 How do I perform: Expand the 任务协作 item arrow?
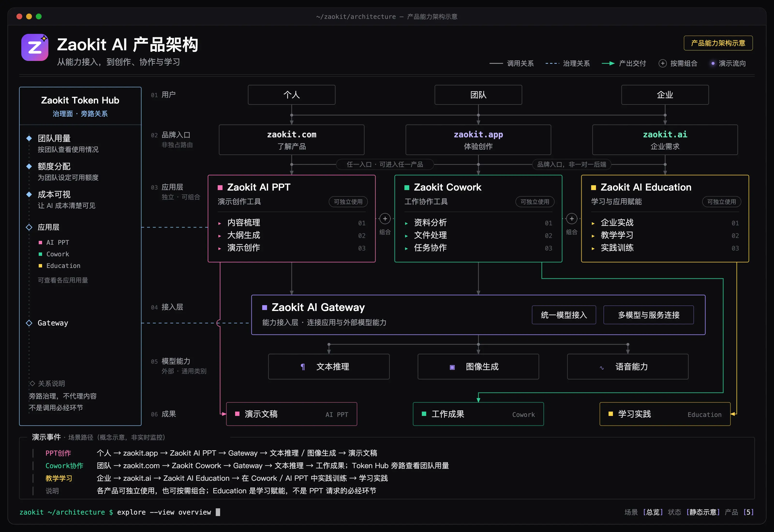pos(406,249)
